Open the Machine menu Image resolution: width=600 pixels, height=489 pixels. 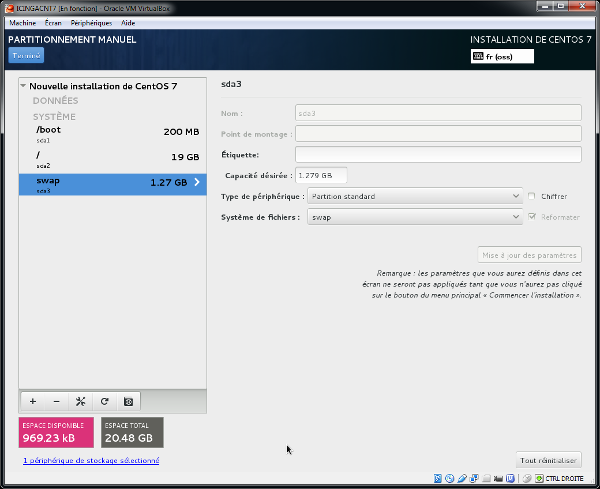23,23
